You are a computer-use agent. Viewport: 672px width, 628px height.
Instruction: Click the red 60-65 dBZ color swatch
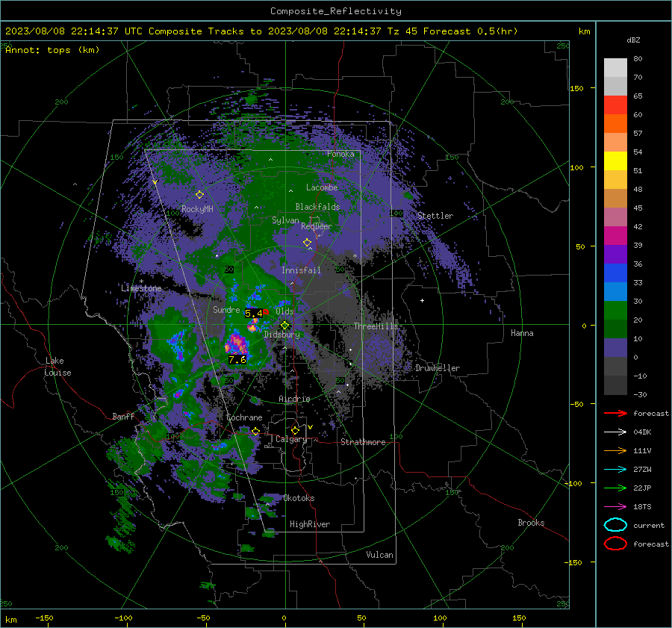click(615, 105)
